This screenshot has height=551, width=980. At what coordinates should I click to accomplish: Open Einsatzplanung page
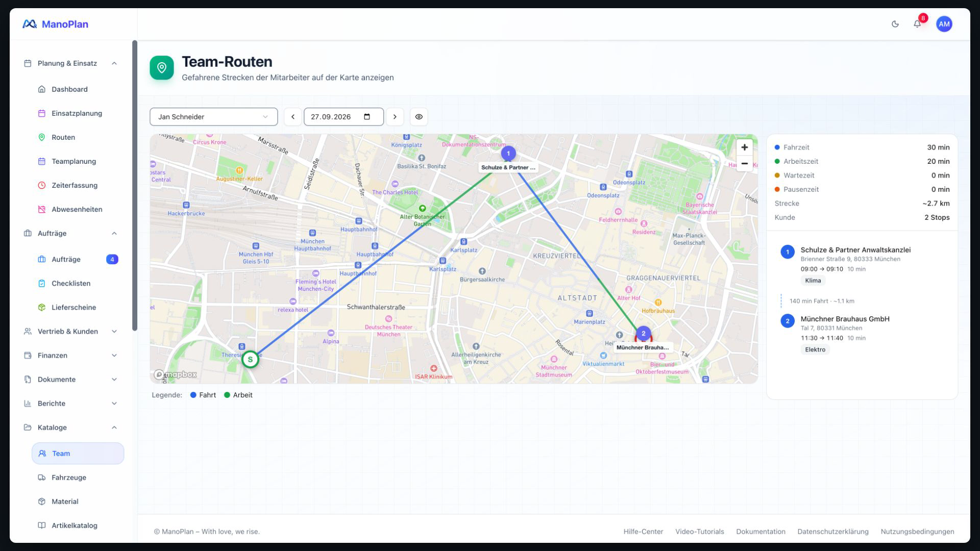[x=78, y=113]
